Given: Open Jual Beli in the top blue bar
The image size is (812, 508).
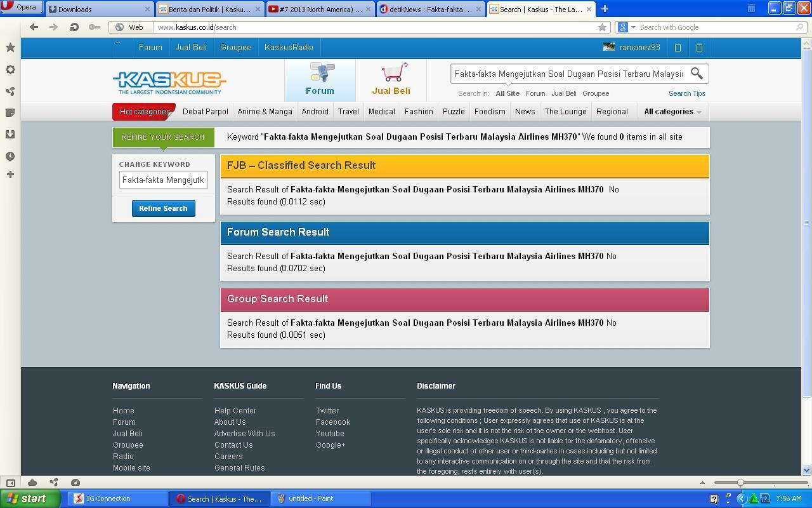Looking at the screenshot, I should pos(191,48).
